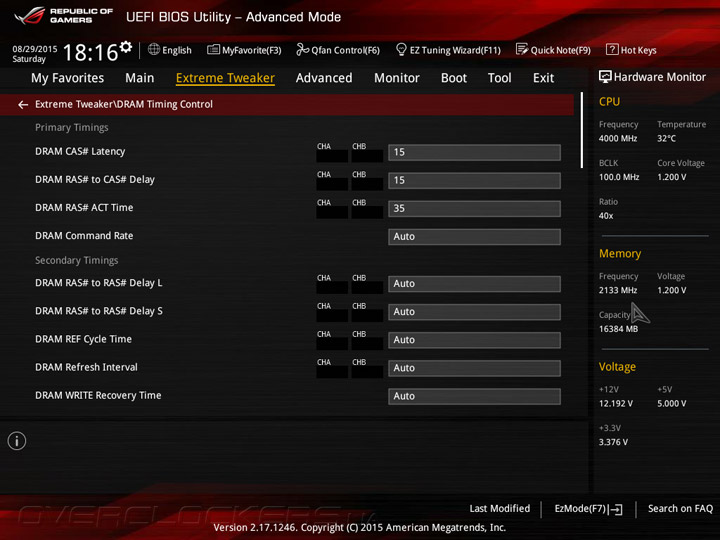Select the Extreme Tweaker tab
This screenshot has width=720, height=540.
(225, 78)
